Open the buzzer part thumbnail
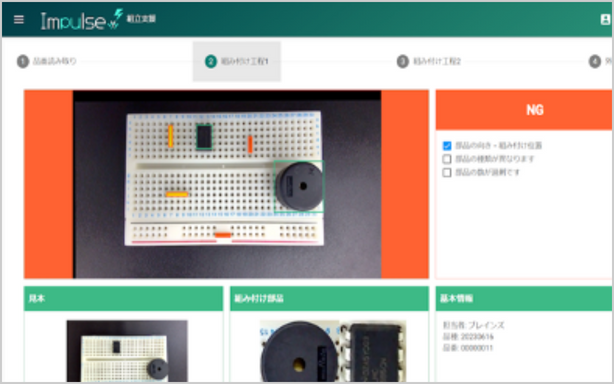The width and height of the screenshot is (614, 384). tap(300, 351)
